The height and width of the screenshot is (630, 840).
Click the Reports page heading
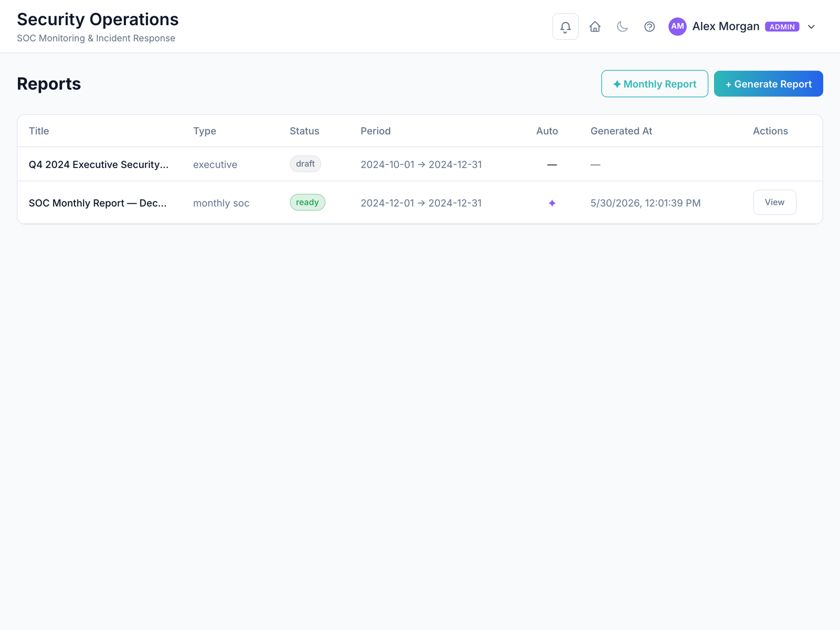pos(49,84)
